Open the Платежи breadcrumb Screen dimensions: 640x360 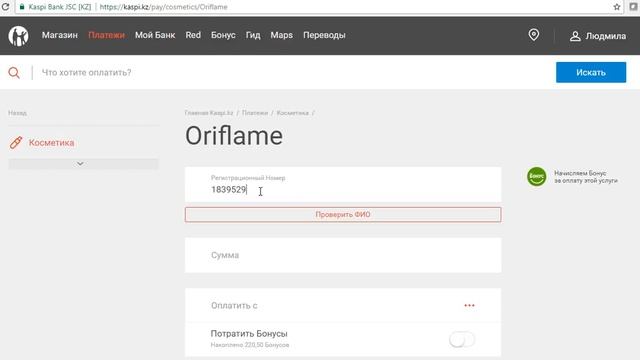pos(255,113)
